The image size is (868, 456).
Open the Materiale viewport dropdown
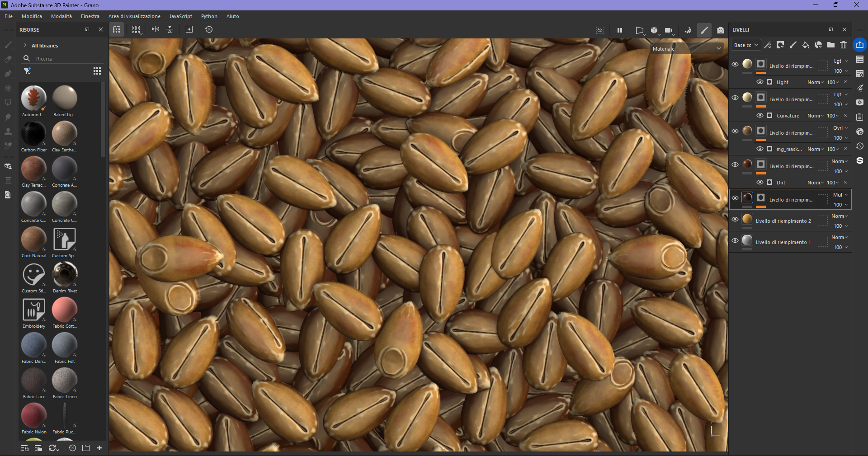click(686, 49)
